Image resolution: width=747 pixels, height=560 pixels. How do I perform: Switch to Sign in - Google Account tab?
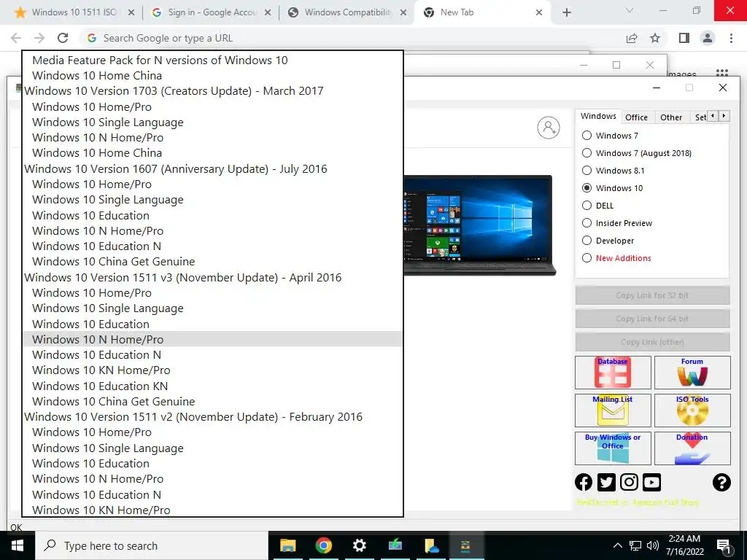tap(212, 12)
